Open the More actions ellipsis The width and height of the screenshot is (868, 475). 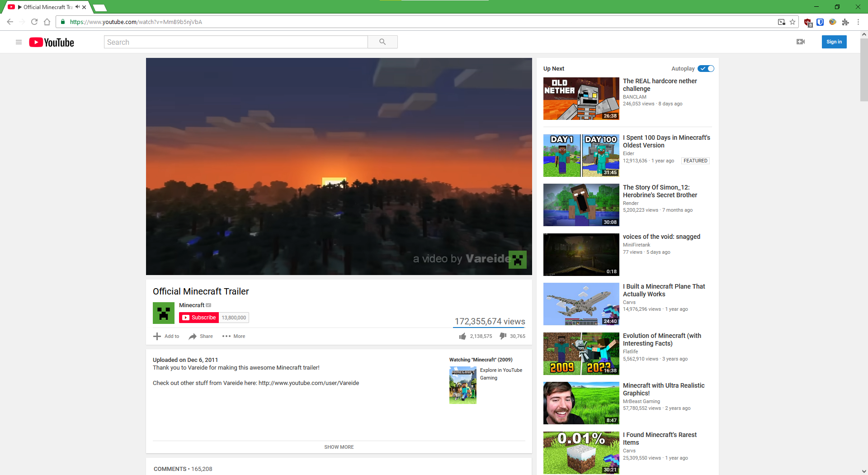226,336
